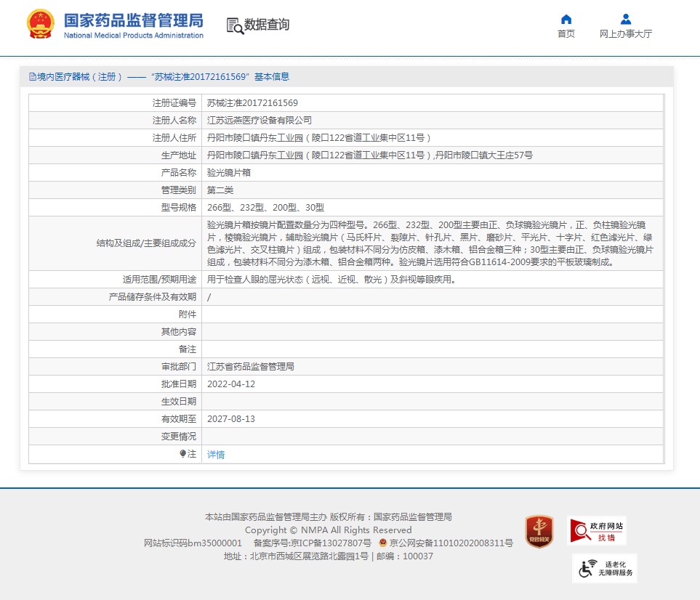700x600 pixels.
Task: Click breadcrumb 境内医疗器械（注册）
Action: pyautogui.click(x=79, y=77)
